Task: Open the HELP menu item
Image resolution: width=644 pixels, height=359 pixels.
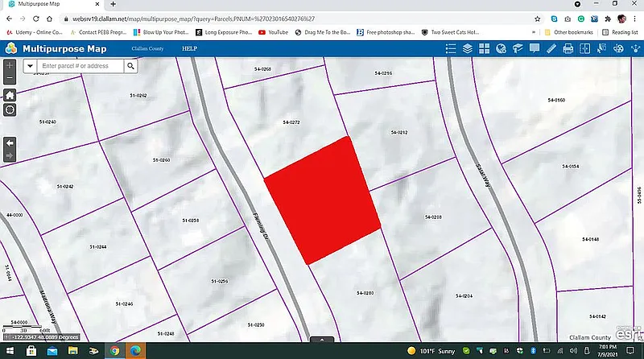Action: [x=189, y=48]
